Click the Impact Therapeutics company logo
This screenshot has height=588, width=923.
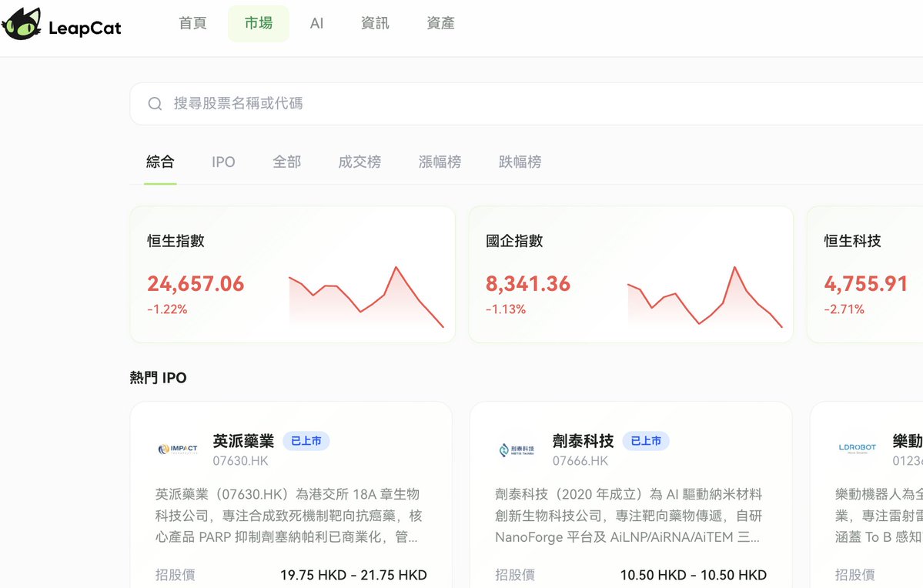[x=178, y=449]
